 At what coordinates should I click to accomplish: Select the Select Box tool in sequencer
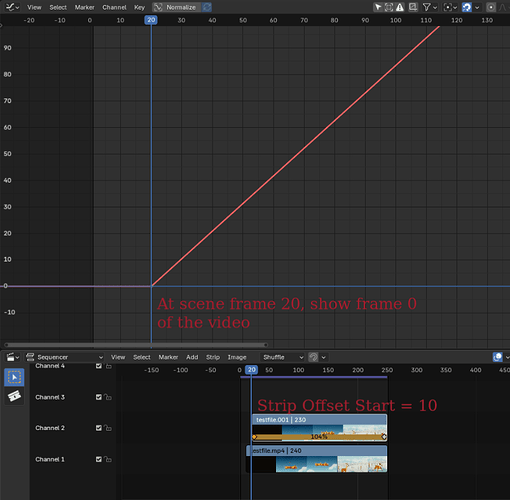coord(14,377)
